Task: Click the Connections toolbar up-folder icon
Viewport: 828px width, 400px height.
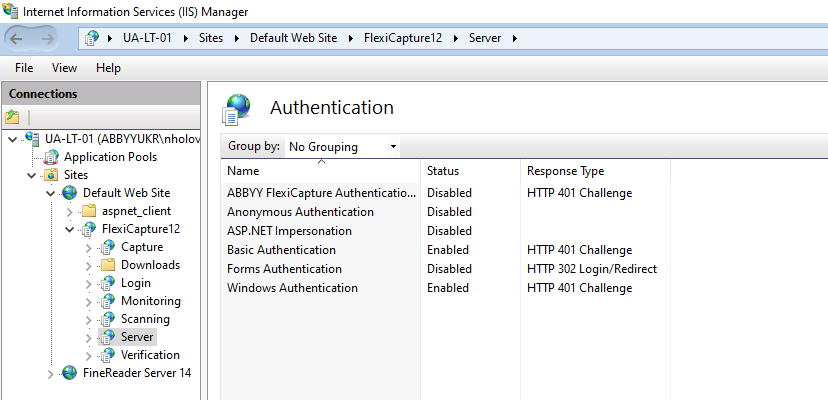Action: (x=12, y=117)
